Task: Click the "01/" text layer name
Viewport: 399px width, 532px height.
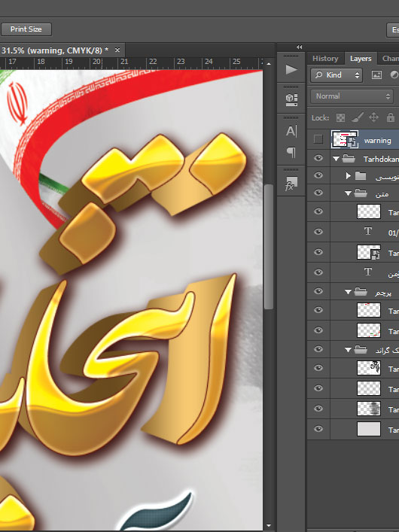Action: [x=393, y=233]
